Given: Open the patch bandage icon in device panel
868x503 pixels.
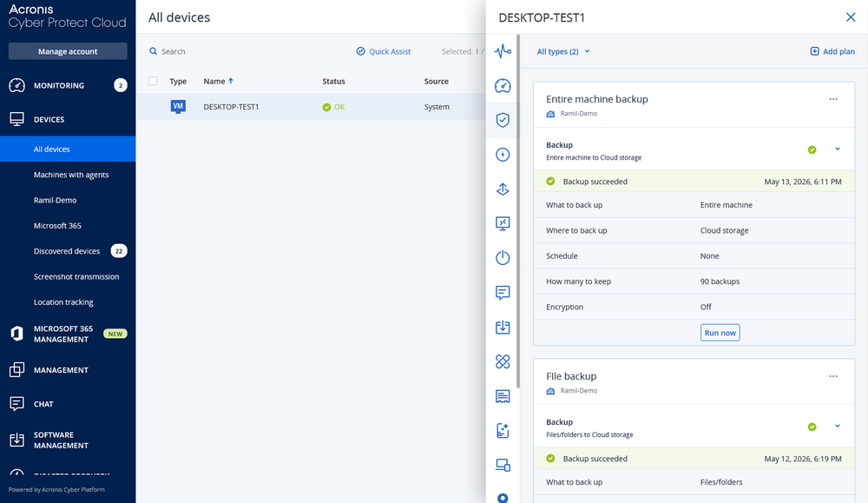Looking at the screenshot, I should pos(503,361).
